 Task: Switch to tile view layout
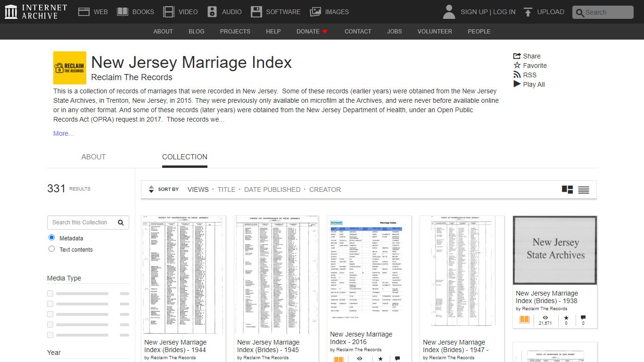568,189
